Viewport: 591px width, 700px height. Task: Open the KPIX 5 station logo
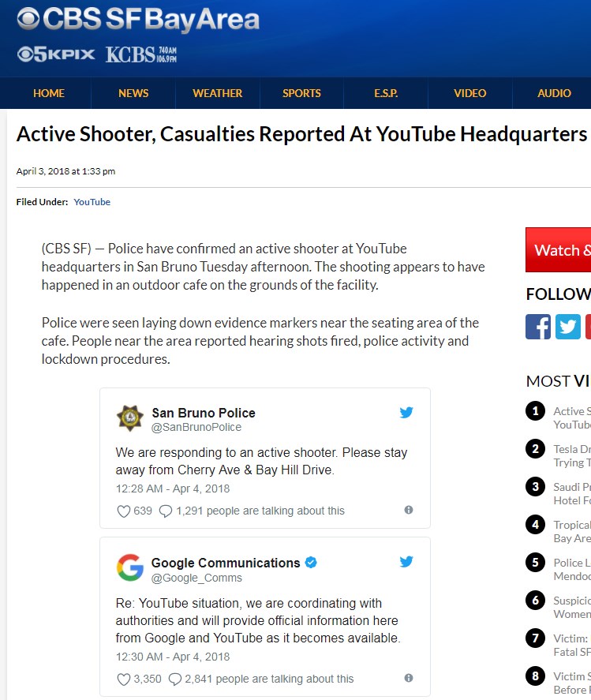[x=56, y=54]
